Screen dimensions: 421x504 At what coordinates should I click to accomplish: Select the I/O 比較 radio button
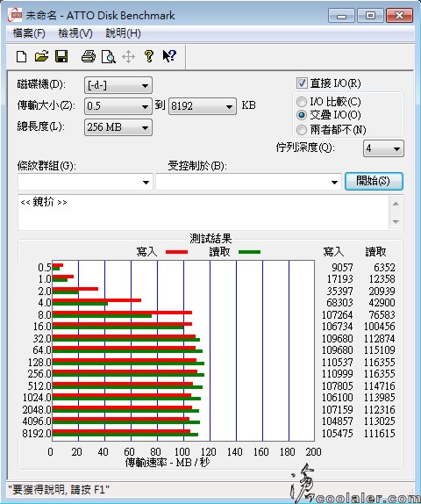tap(302, 102)
